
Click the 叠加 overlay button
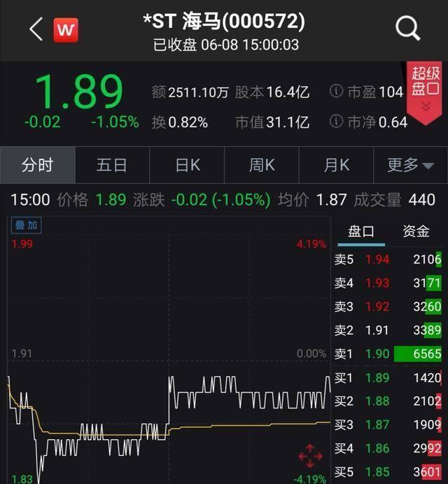coord(27,225)
